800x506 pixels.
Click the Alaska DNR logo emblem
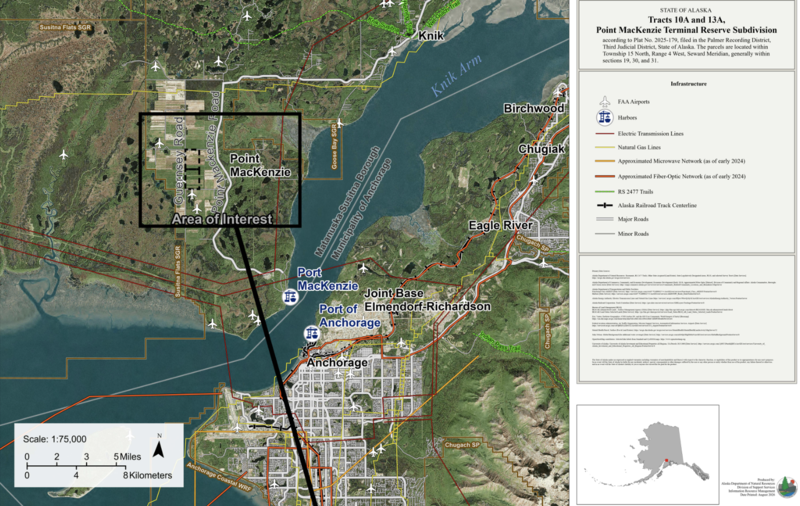(x=786, y=487)
